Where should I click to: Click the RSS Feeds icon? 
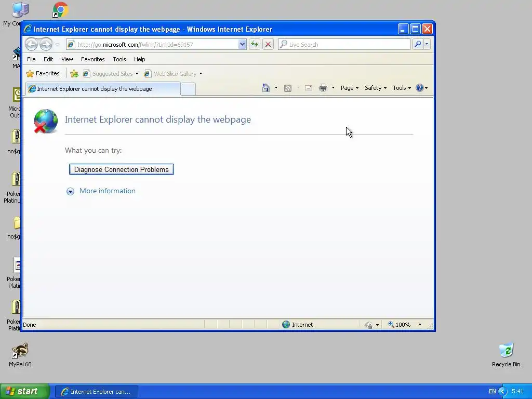pos(288,88)
